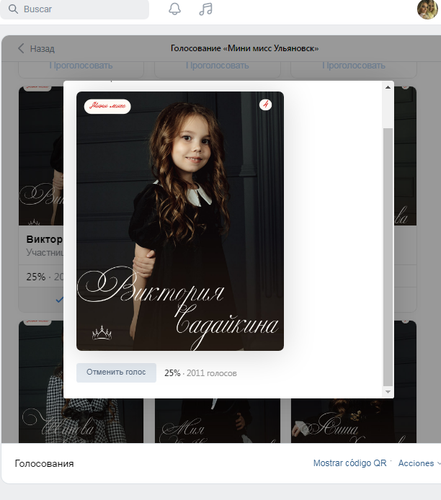The height and width of the screenshot is (500, 441).
Task: Open the music note icon
Action: pyautogui.click(x=206, y=9)
